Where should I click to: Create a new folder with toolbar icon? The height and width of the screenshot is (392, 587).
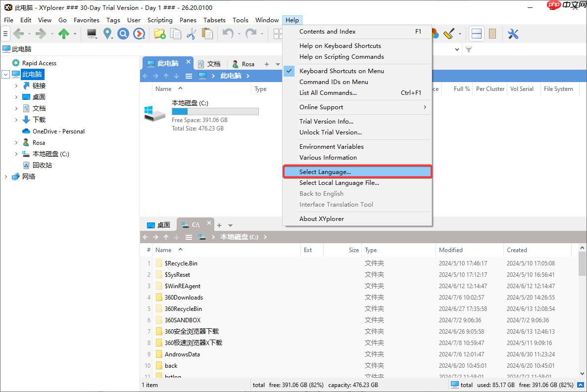(160, 34)
